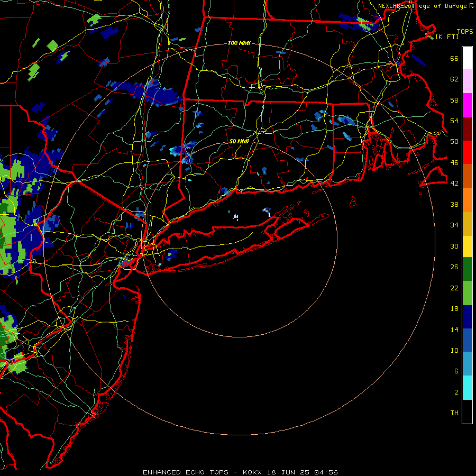Select the light orange legend swatch

pyautogui.click(x=467, y=200)
